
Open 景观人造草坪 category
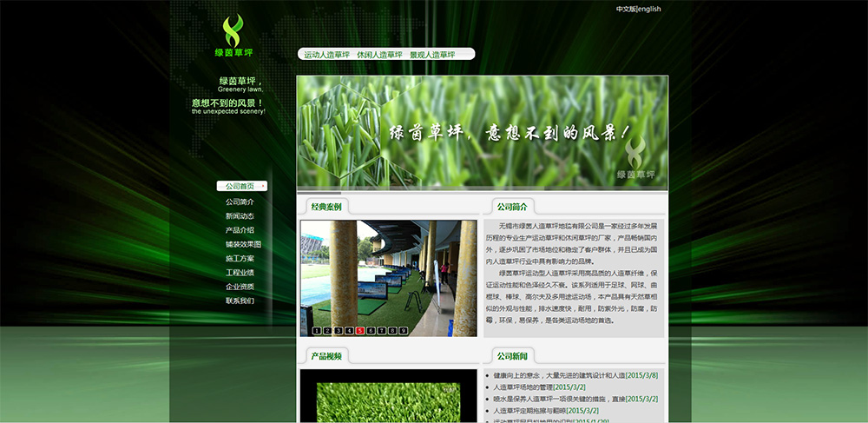click(x=432, y=55)
